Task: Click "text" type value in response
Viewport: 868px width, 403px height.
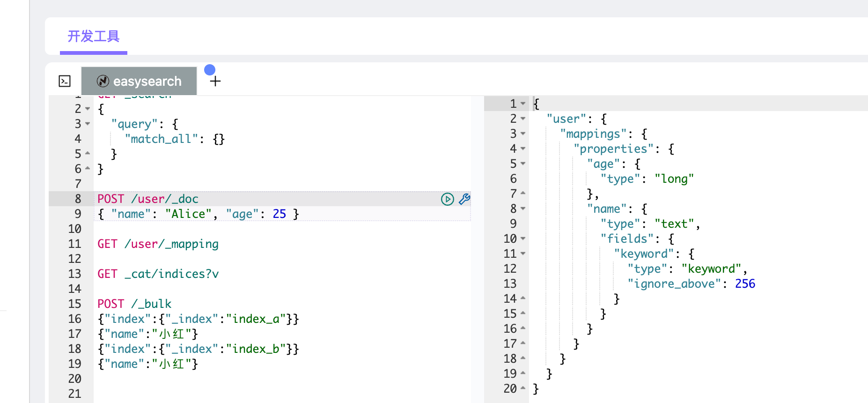Action: [x=674, y=224]
